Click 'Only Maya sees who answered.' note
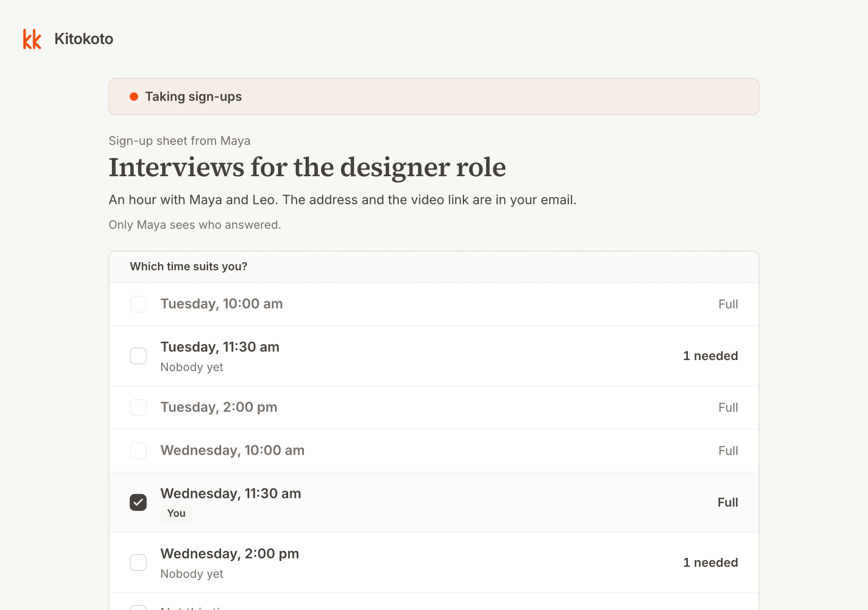This screenshot has width=868, height=610. 195,225
